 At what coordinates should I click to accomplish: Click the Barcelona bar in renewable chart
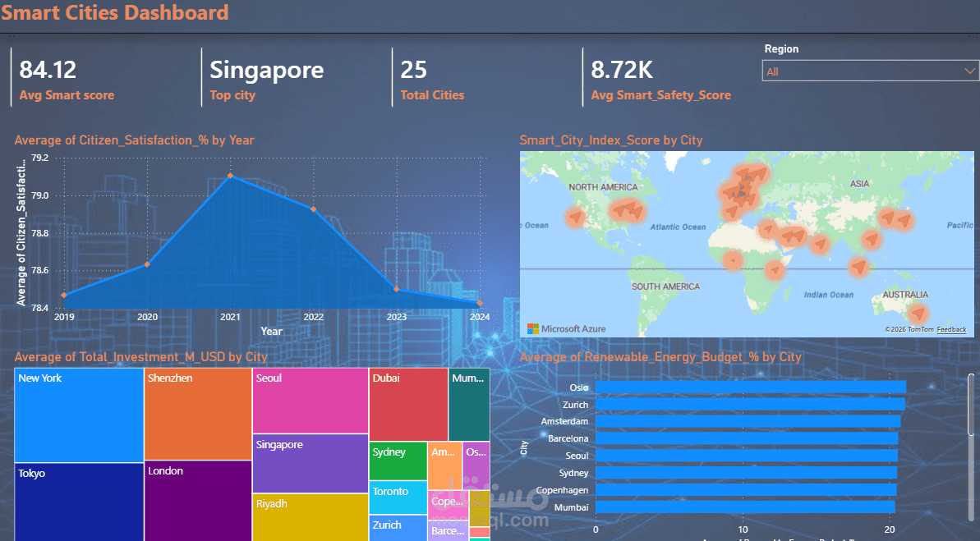(747, 438)
